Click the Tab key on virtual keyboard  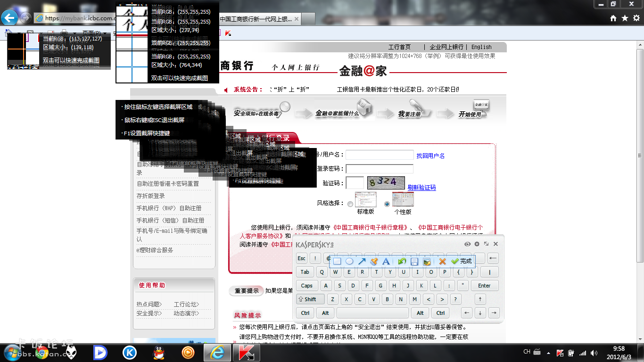[305, 272]
